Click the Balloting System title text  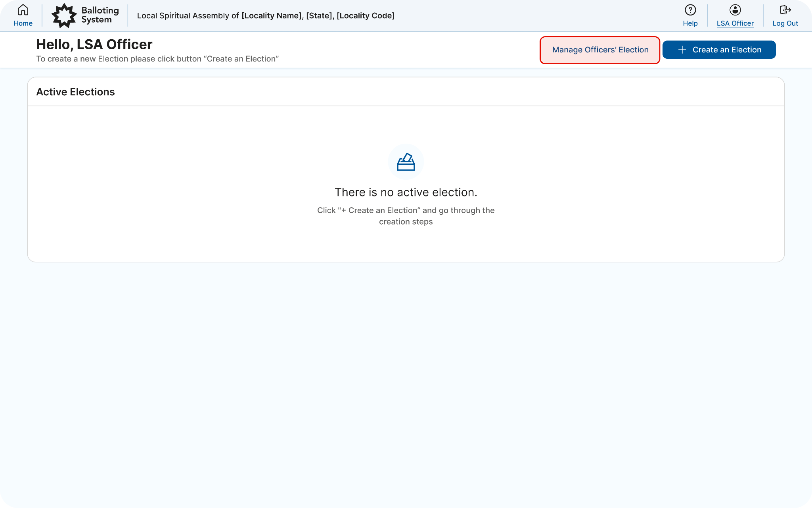(x=100, y=15)
